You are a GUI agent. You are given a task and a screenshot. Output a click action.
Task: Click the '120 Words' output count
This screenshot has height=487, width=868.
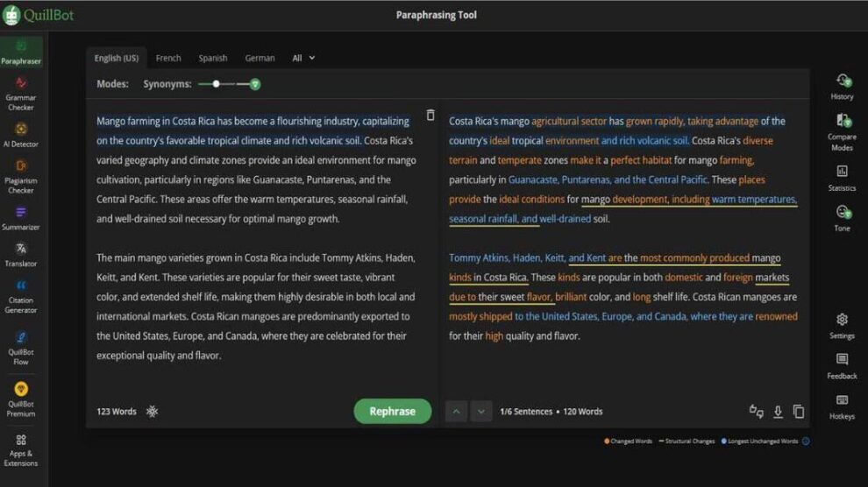pos(582,412)
